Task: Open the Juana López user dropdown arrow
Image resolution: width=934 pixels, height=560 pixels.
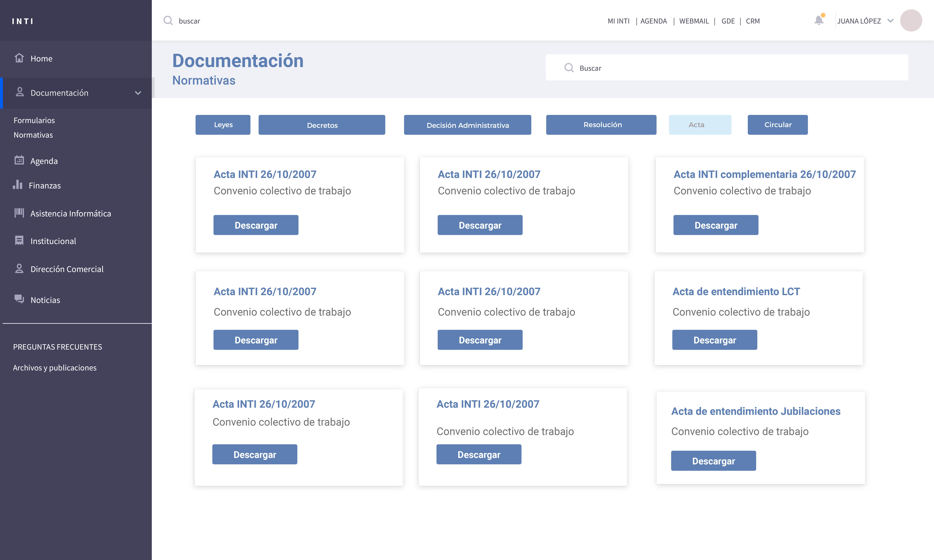Action: [890, 21]
